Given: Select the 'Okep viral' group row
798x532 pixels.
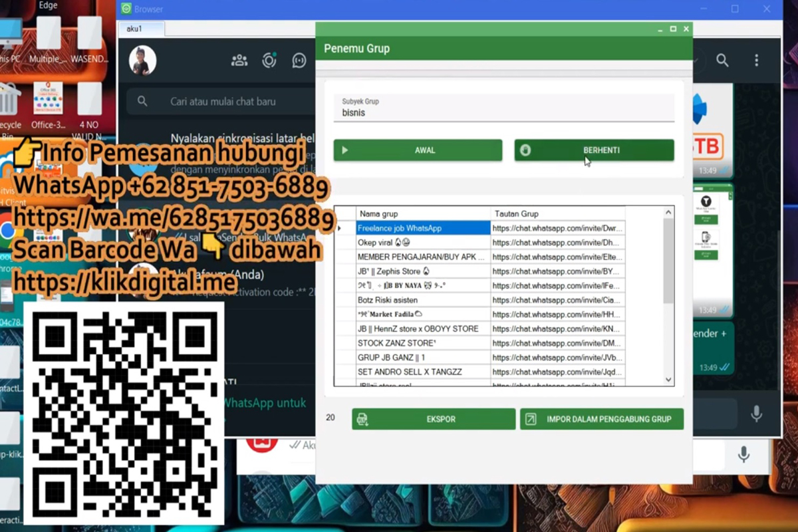Looking at the screenshot, I should [423, 243].
